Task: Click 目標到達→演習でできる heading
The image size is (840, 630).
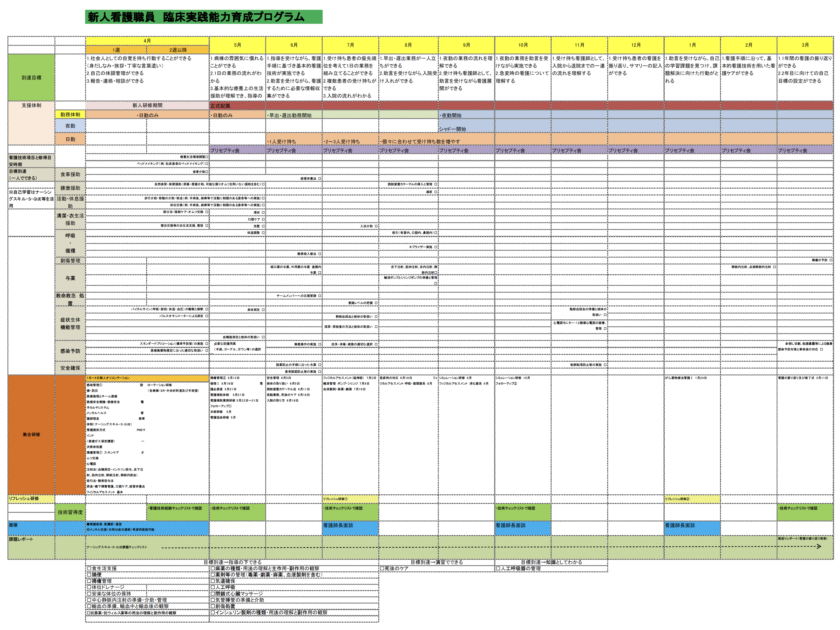Action: pos(437,562)
